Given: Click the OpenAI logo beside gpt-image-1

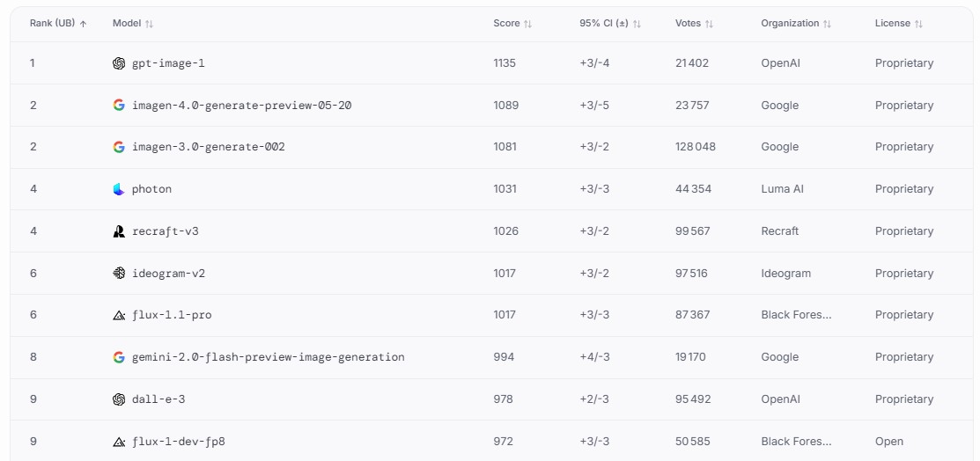Looking at the screenshot, I should (x=119, y=63).
